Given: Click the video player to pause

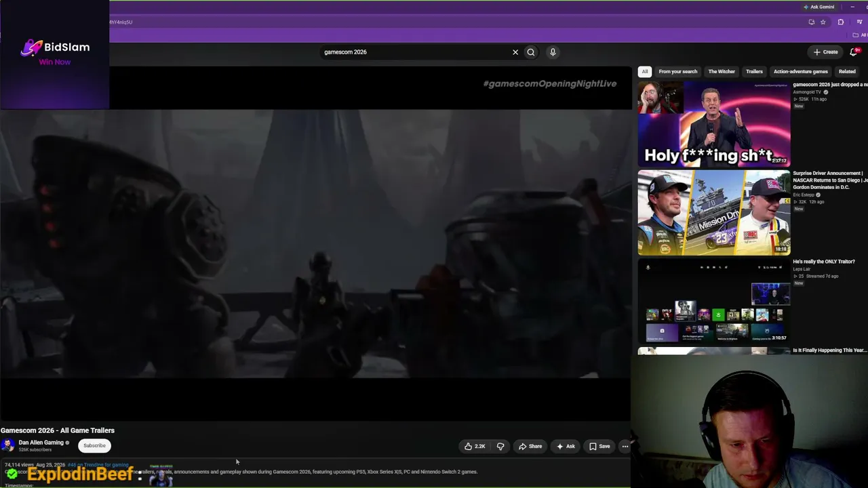Looking at the screenshot, I should tap(315, 244).
